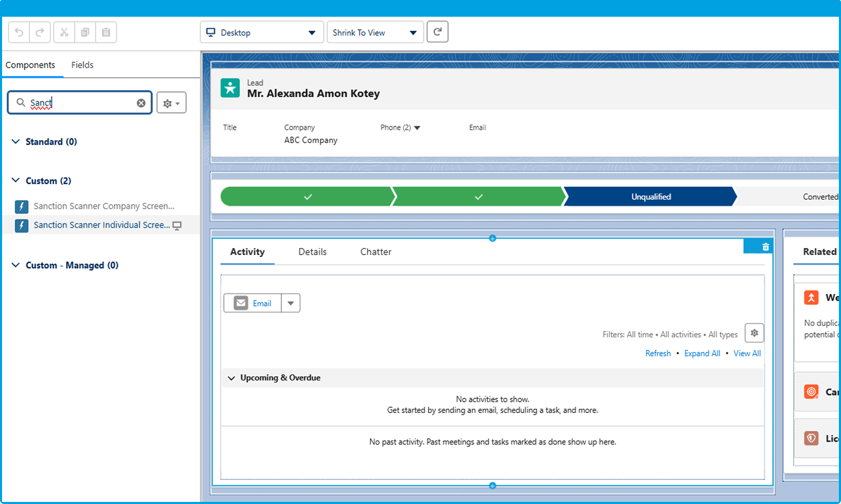Open the Shrink To View dropdown
This screenshot has width=841, height=504.
[375, 32]
